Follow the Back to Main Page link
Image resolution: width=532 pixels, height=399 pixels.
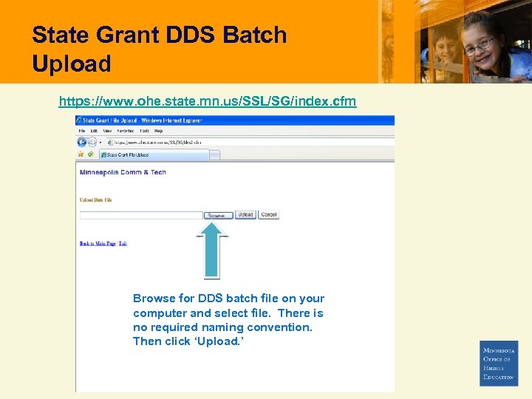click(x=98, y=243)
